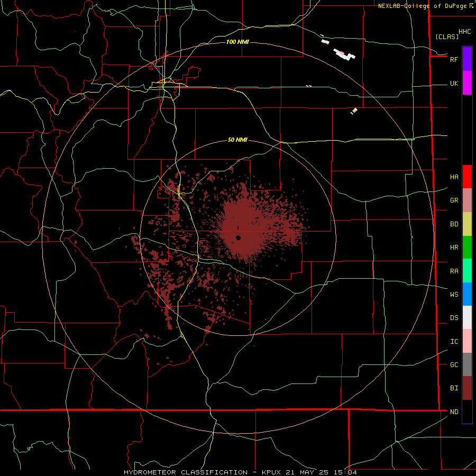Click the black radar site dot
The width and height of the screenshot is (476, 476).
pos(239,237)
